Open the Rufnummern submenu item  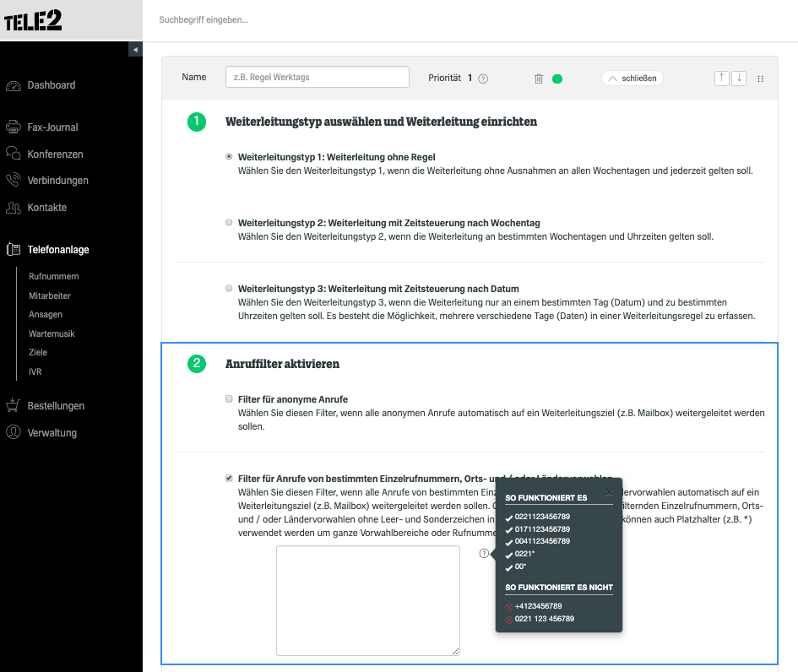(x=54, y=276)
